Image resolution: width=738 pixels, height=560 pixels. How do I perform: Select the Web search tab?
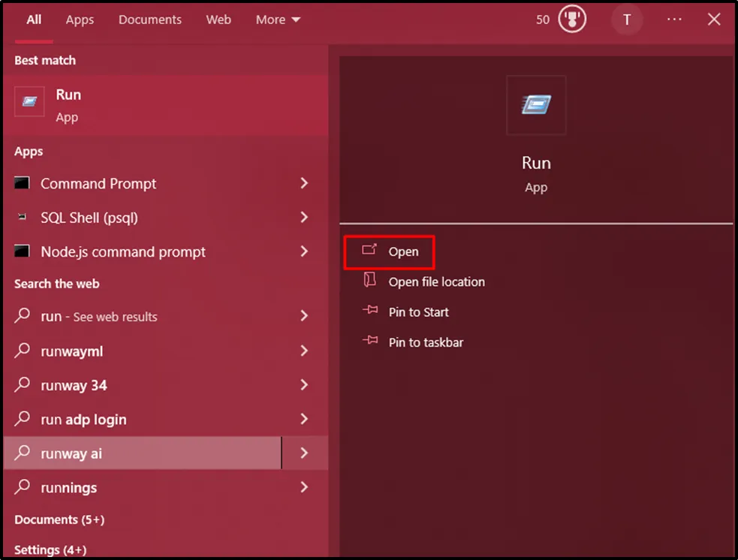point(218,20)
